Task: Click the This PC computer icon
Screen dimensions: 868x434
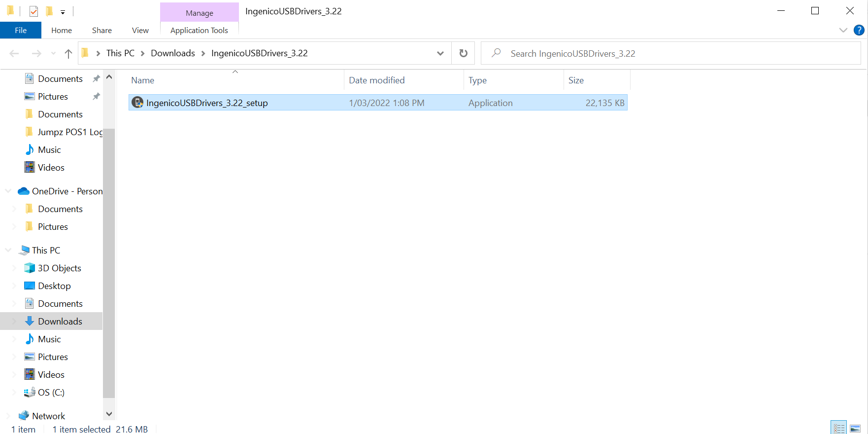Action: pyautogui.click(x=24, y=250)
